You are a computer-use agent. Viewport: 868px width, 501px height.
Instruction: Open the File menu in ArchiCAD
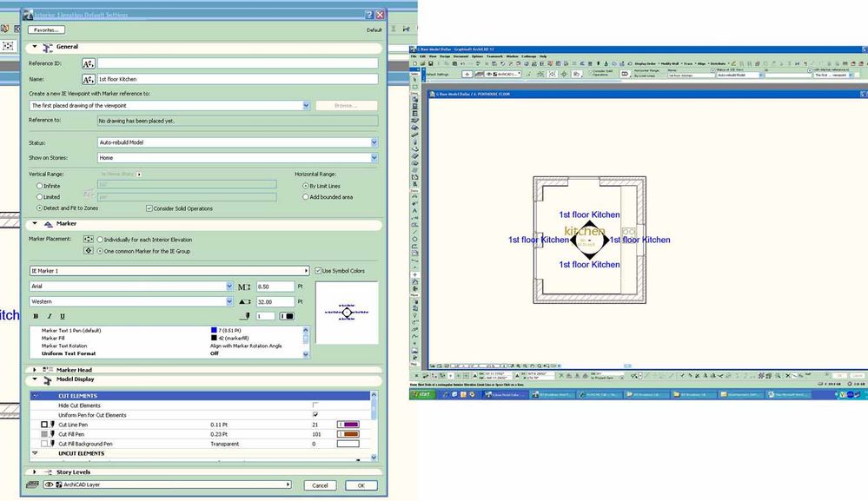click(414, 56)
